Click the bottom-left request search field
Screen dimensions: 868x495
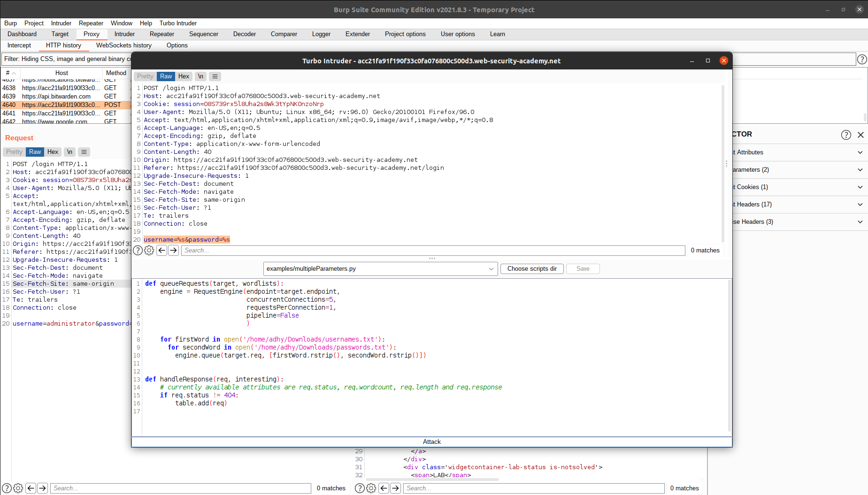(181, 488)
